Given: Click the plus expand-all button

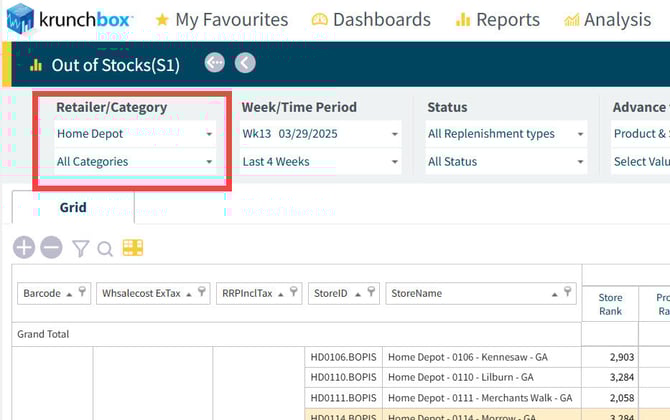Looking at the screenshot, I should [x=24, y=247].
